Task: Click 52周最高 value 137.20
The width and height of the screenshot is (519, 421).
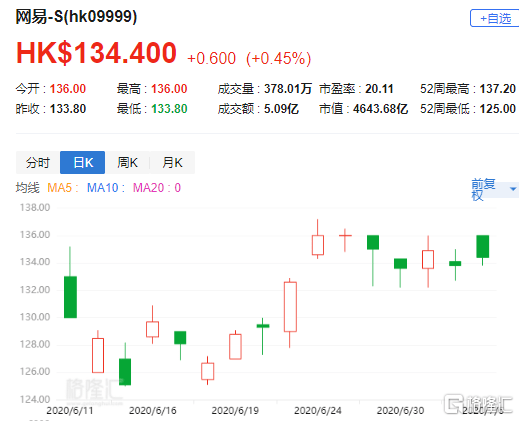Action: 498,89
